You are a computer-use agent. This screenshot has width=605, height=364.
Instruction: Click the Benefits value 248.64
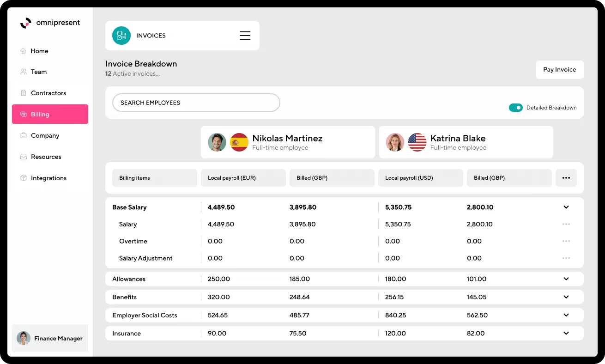[300, 297]
